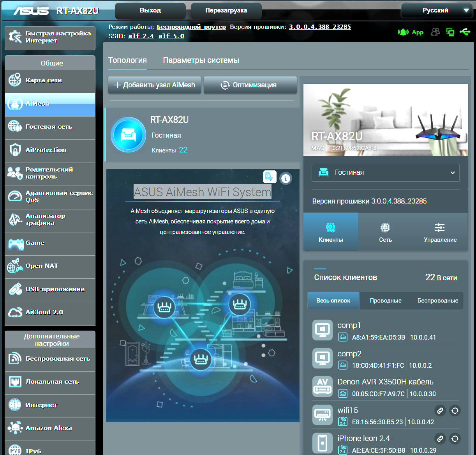Open the LAN settings icon
Viewport: 476px width, 455px height.
pyautogui.click(x=15, y=381)
